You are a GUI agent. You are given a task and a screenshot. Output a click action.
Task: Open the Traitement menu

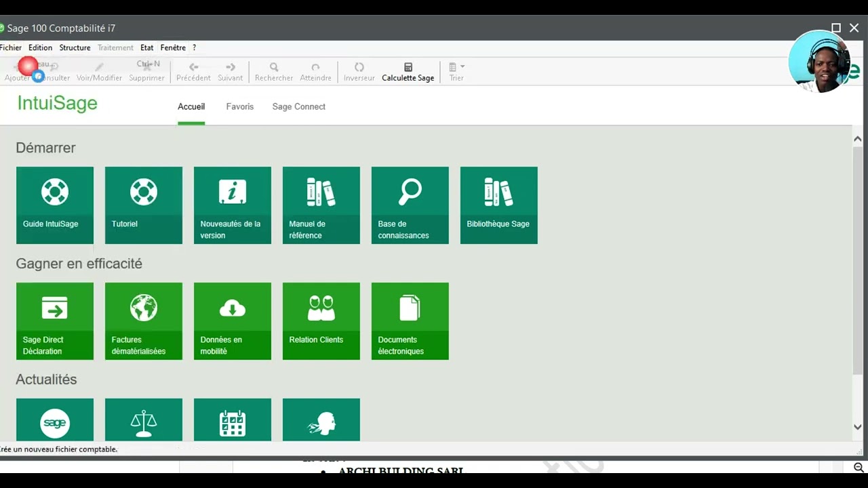click(115, 47)
